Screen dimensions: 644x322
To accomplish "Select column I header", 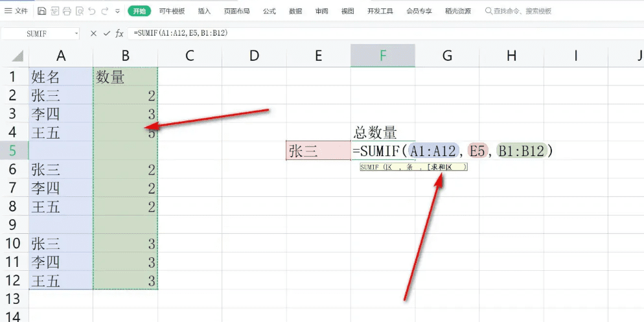I will pyautogui.click(x=575, y=56).
